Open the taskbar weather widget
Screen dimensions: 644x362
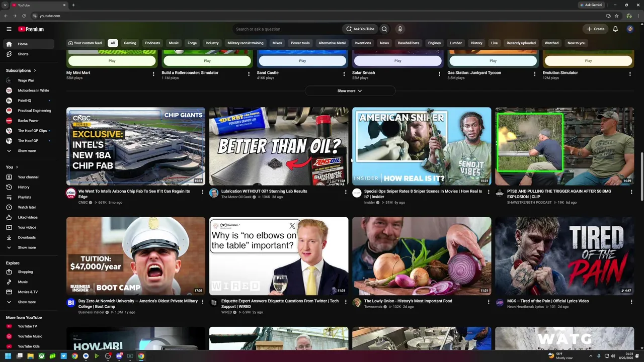tap(560, 356)
